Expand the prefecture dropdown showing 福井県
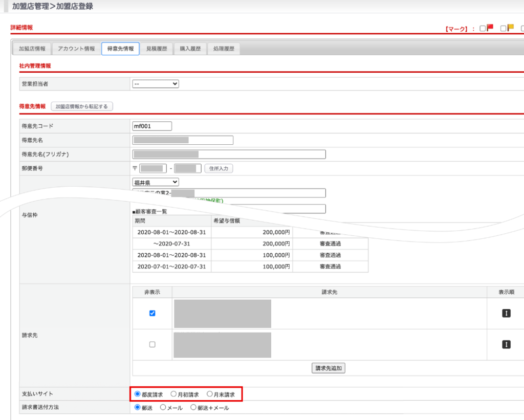This screenshot has height=420, width=524. pos(156,182)
